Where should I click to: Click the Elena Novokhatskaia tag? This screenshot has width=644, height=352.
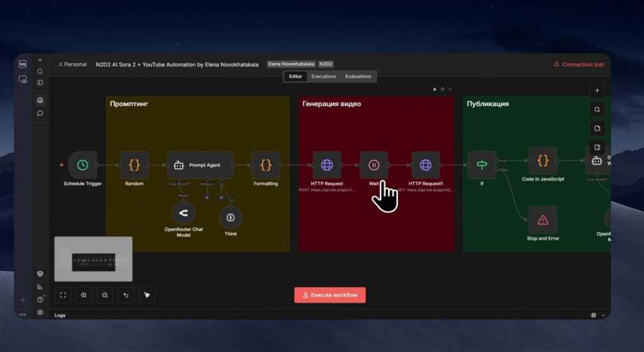tap(291, 64)
